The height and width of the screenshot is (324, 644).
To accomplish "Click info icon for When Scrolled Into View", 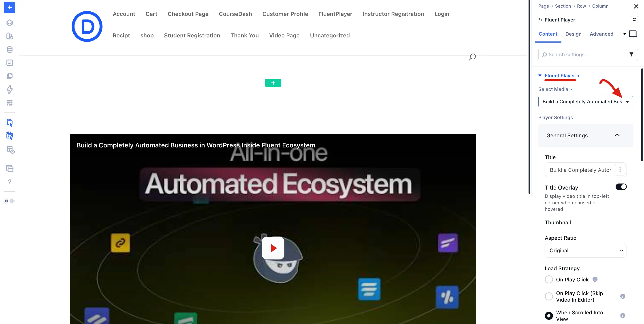I will click(623, 316).
